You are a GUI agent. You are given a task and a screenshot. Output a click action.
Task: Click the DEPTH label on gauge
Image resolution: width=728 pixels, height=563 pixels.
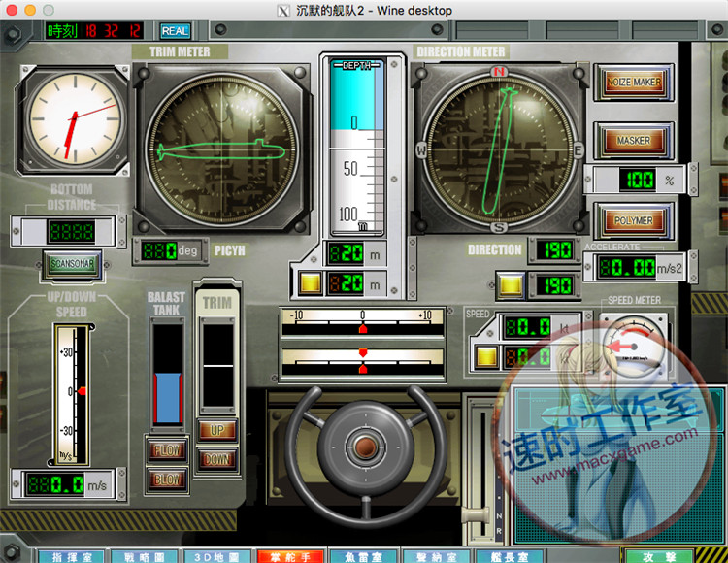(x=356, y=65)
